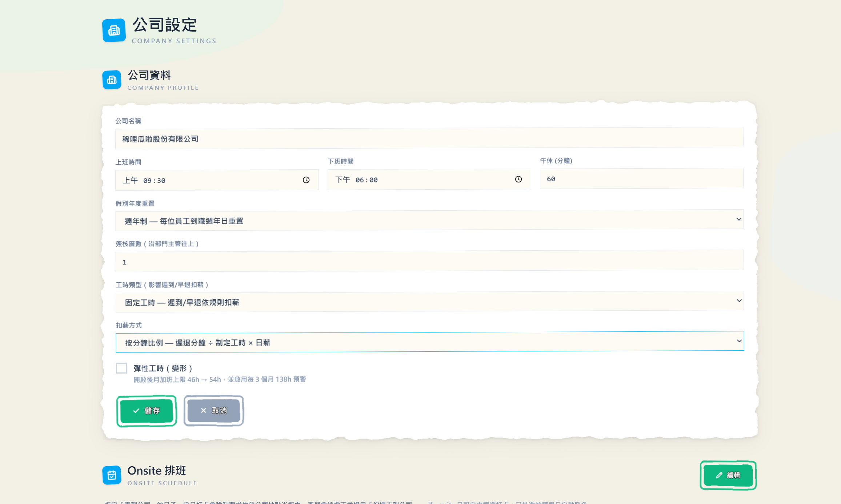This screenshot has width=841, height=504.
Task: Click the 午休 (分鐘) field label
Action: click(556, 161)
